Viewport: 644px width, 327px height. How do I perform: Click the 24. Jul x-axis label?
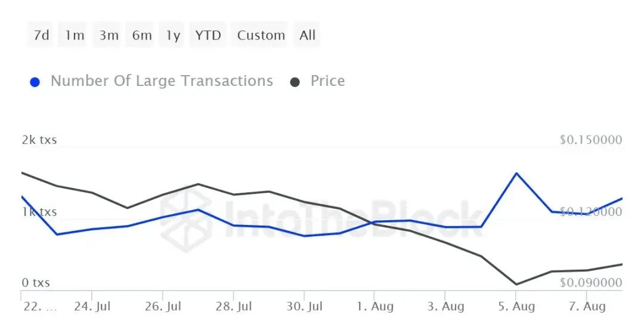(93, 307)
